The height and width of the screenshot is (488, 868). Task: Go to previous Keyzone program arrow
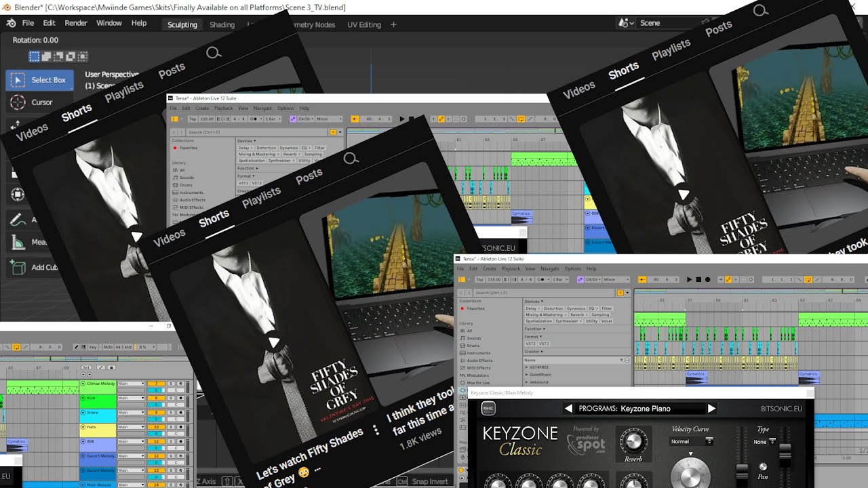click(x=568, y=409)
